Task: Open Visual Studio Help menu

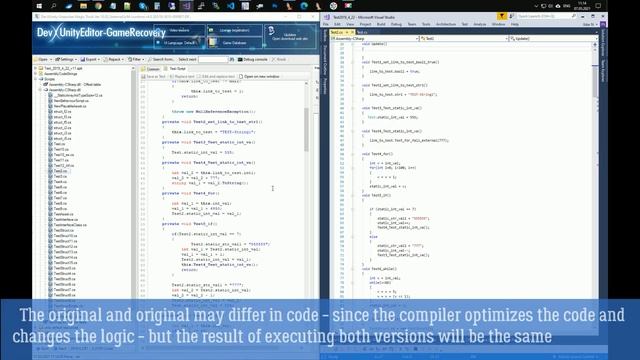Action: click(515, 24)
